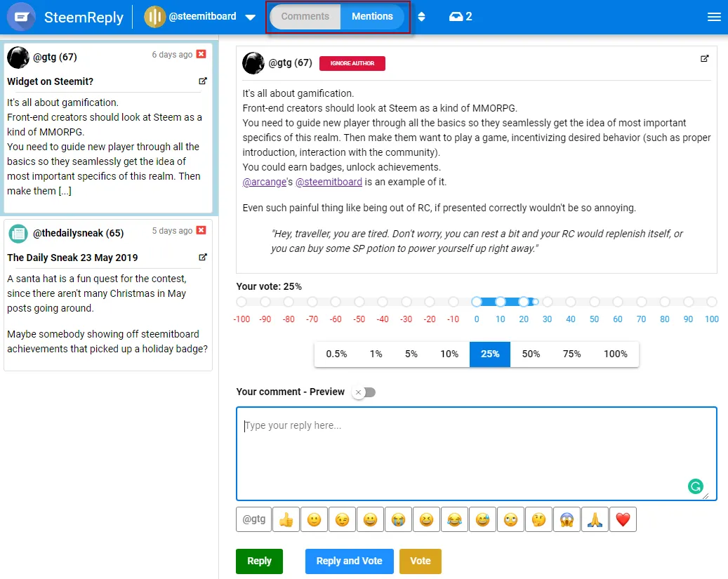Toggle the comment Preview switch
728x579 pixels.
click(x=364, y=392)
